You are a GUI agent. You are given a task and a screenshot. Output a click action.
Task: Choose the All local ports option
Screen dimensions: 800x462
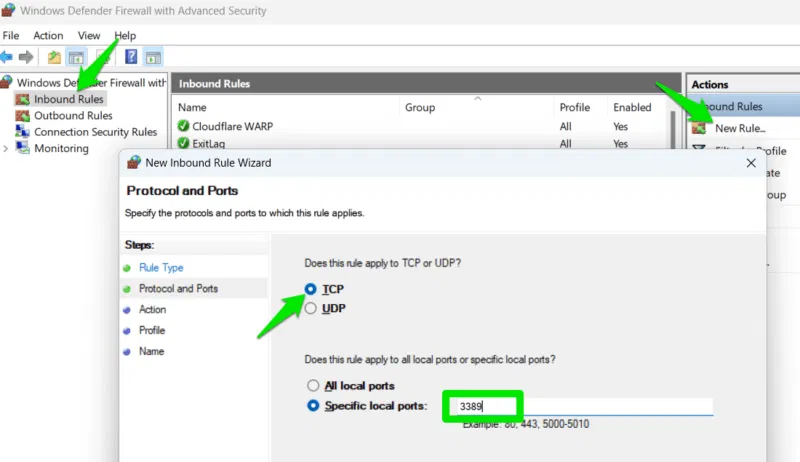[313, 386]
